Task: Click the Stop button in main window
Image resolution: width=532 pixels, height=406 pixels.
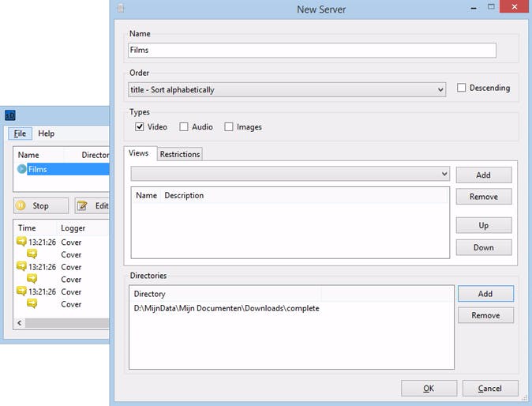Action: point(41,205)
